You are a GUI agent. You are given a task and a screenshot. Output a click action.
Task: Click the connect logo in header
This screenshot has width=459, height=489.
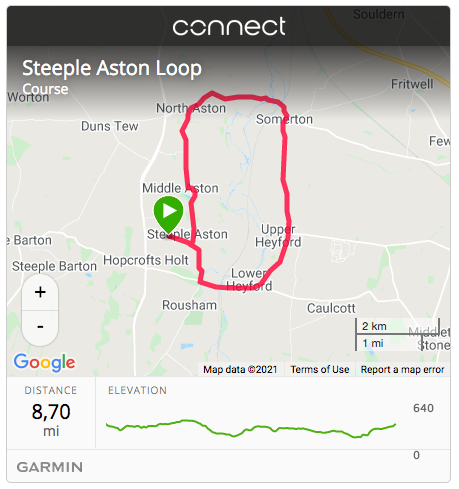pyautogui.click(x=229, y=26)
